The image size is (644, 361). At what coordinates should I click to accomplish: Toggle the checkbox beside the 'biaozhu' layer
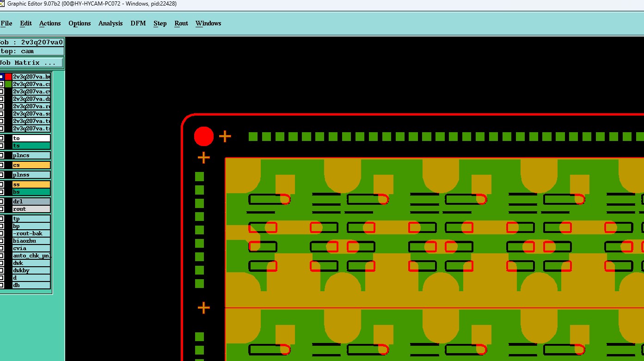(2, 241)
